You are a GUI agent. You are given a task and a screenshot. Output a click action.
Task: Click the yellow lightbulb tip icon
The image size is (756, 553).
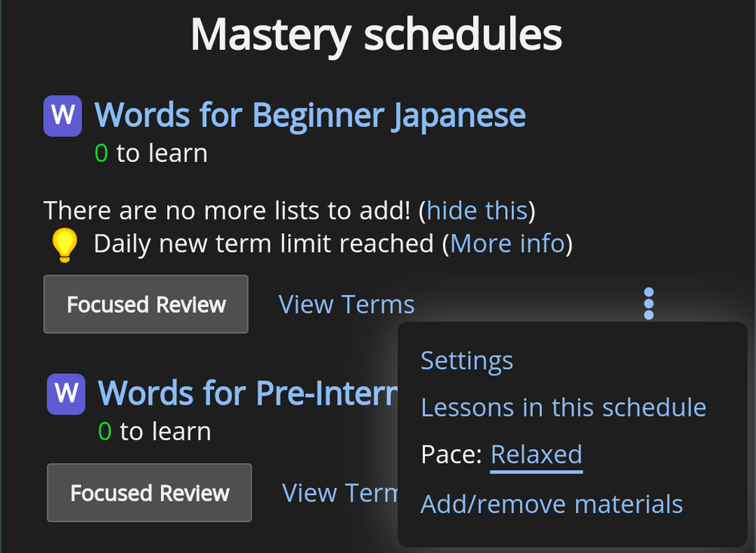point(64,245)
